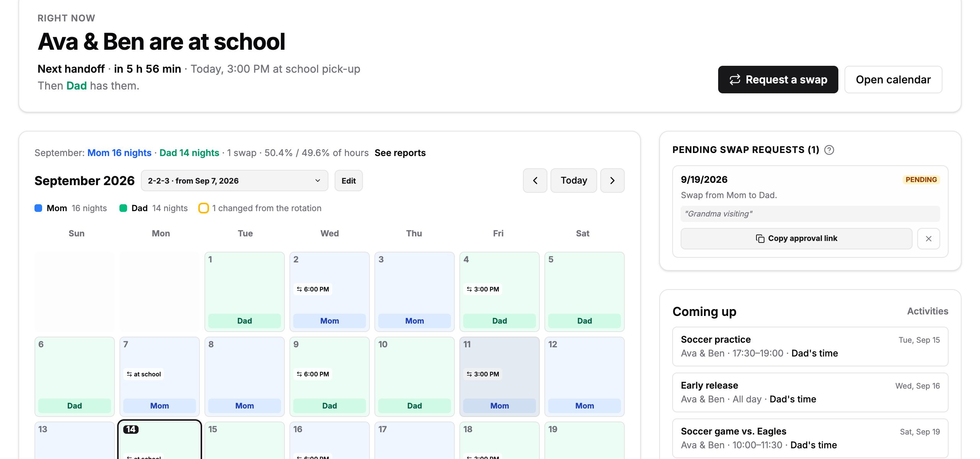Click the Dad name in next handoff text
This screenshot has width=980, height=459.
coord(77,86)
